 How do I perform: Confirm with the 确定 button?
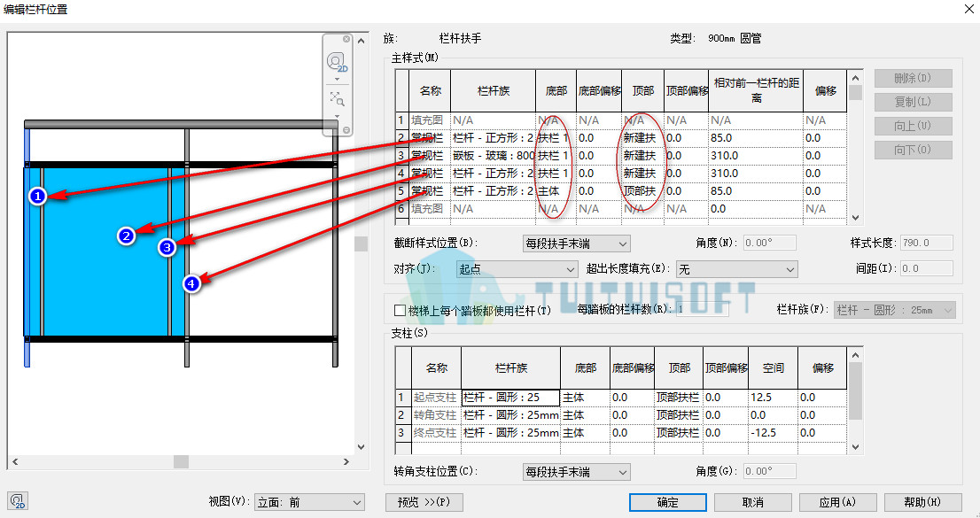coord(668,502)
